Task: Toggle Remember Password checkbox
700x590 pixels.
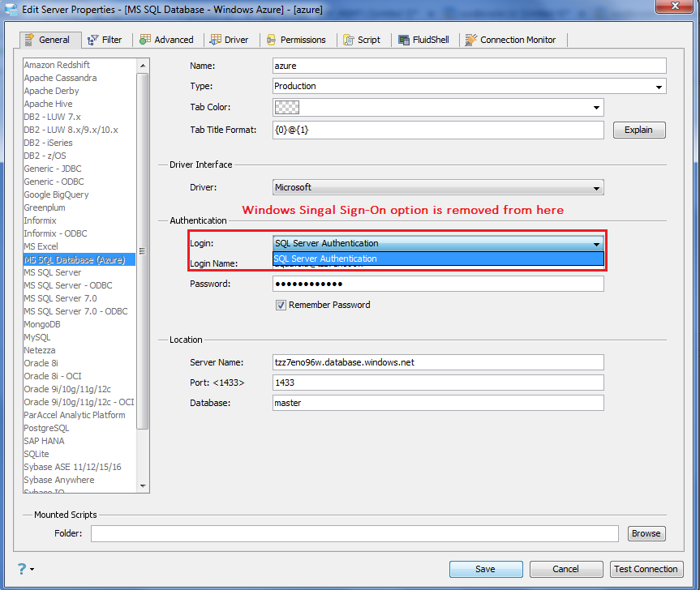Action: 281,305
